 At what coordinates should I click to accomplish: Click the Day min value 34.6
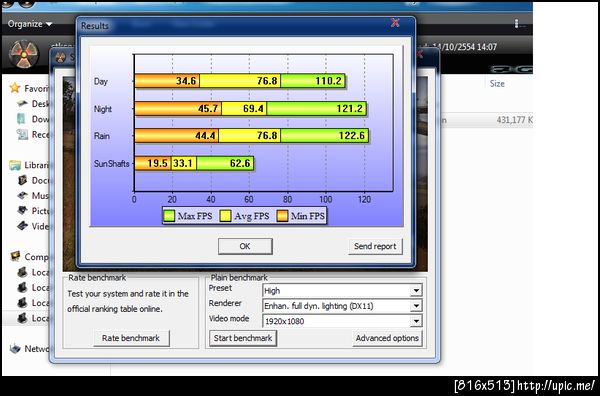(186, 81)
